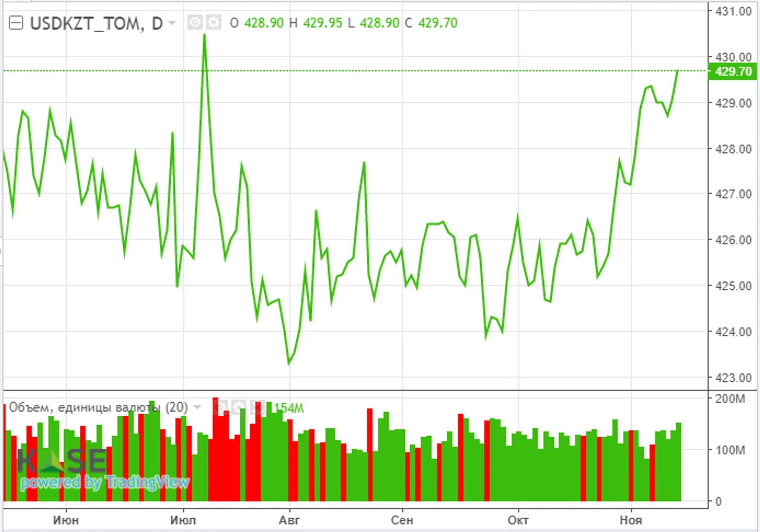Open the volume indicator dropdown arrow

(x=197, y=408)
